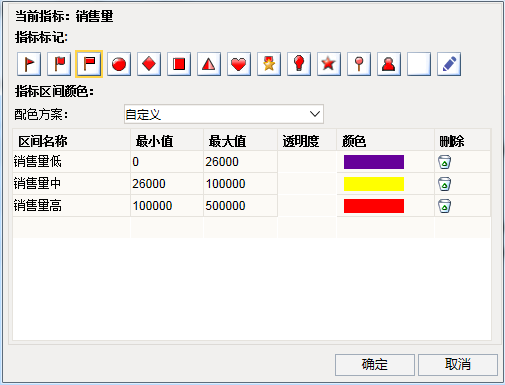Viewport: 505px width, 385px height.
Task: Click the 删除 column header
Action: coord(463,141)
